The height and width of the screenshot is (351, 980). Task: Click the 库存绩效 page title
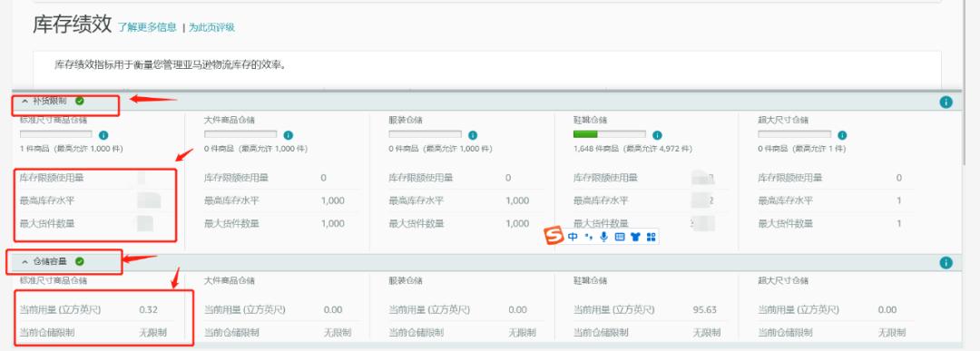point(73,24)
